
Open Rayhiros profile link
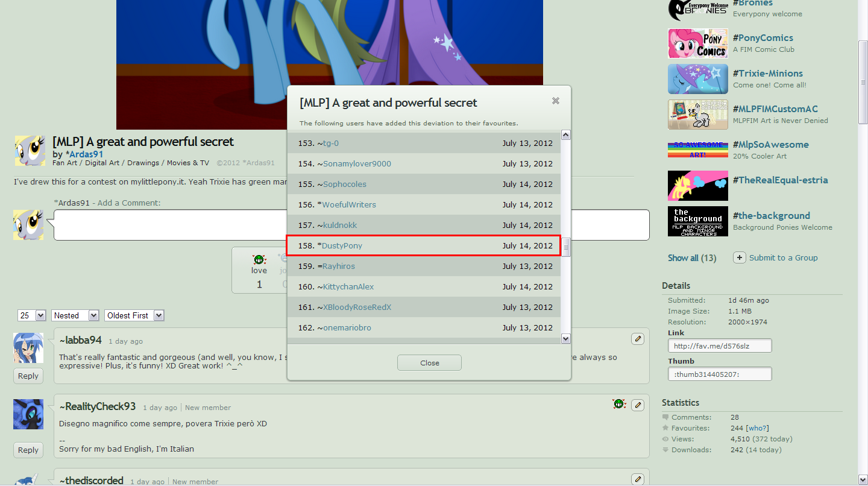coord(338,266)
